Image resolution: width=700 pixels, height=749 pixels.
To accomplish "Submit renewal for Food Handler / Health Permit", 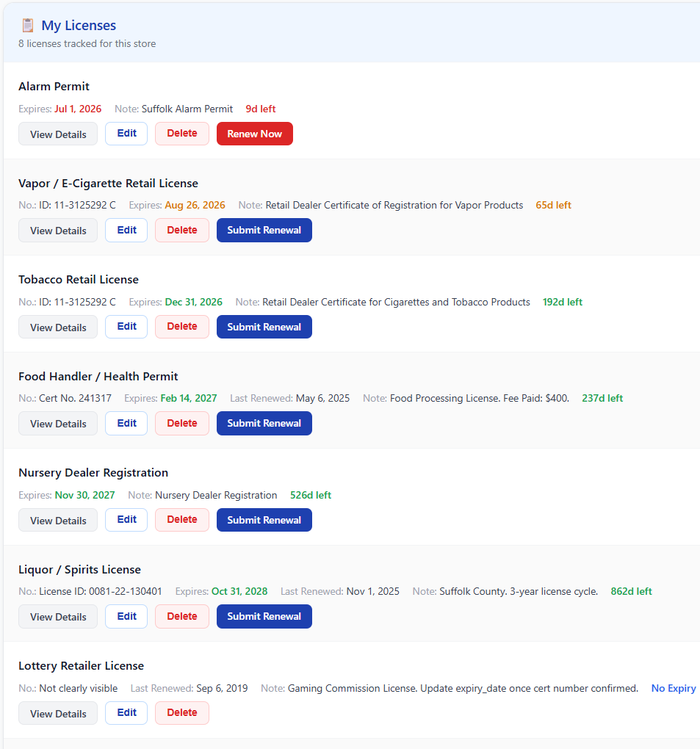I will pos(264,423).
